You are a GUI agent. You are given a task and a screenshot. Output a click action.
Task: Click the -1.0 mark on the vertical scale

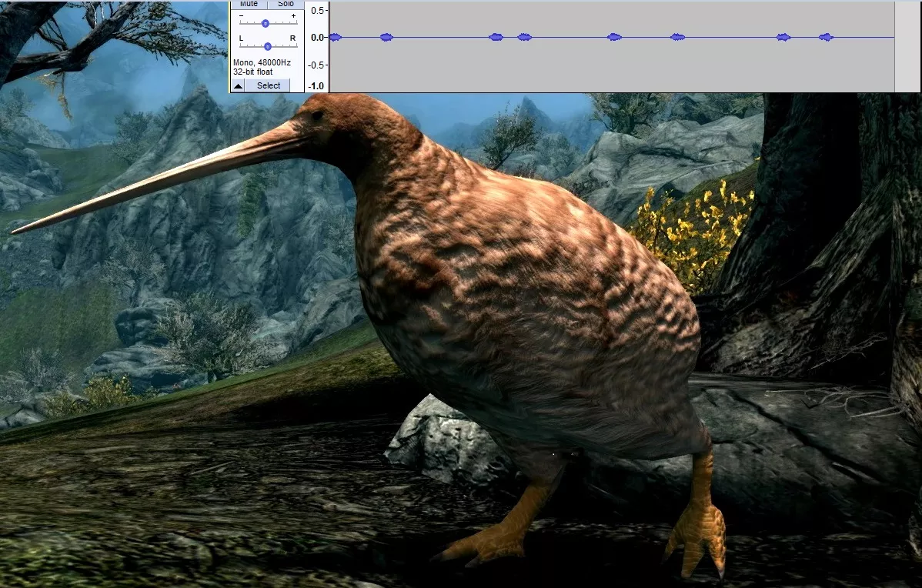coord(316,86)
